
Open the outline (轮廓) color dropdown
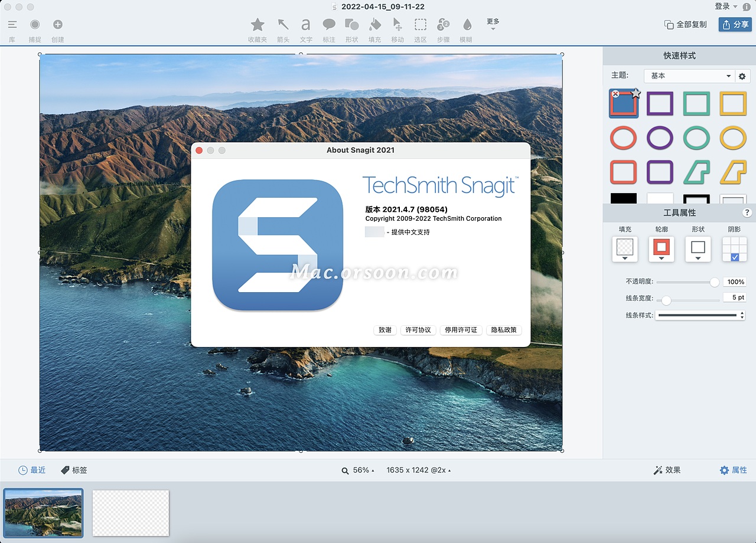pyautogui.click(x=661, y=257)
